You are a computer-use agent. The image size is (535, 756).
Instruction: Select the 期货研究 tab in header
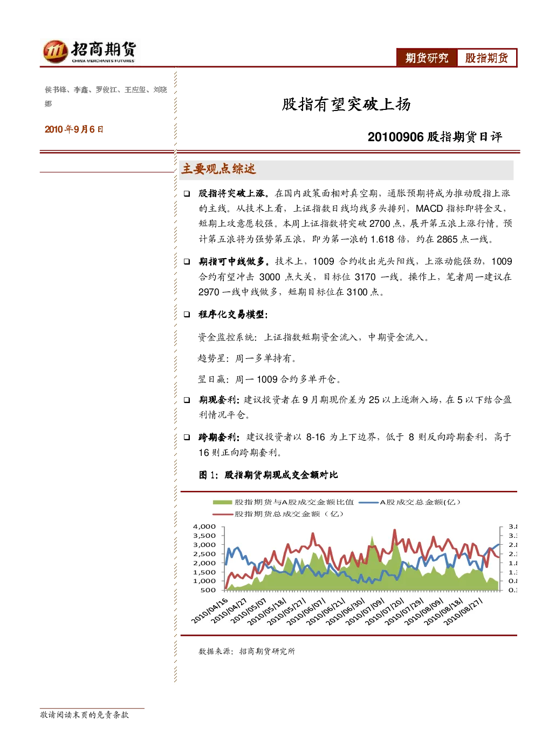click(x=427, y=58)
